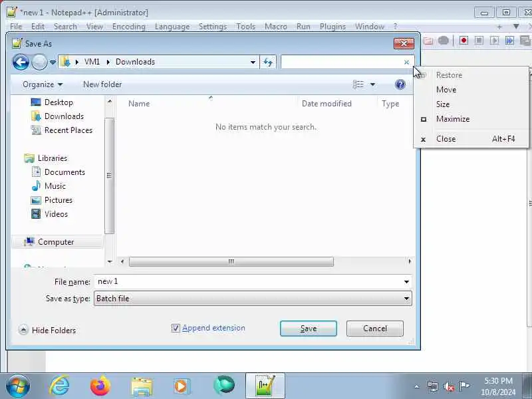The height and width of the screenshot is (399, 532).
Task: Open the Windows Start menu
Action: point(18,386)
